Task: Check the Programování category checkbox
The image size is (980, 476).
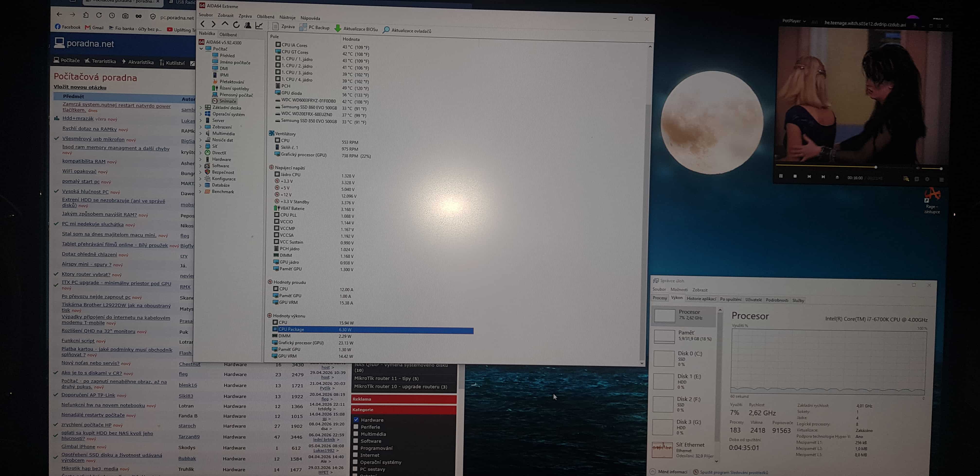Action: click(356, 448)
